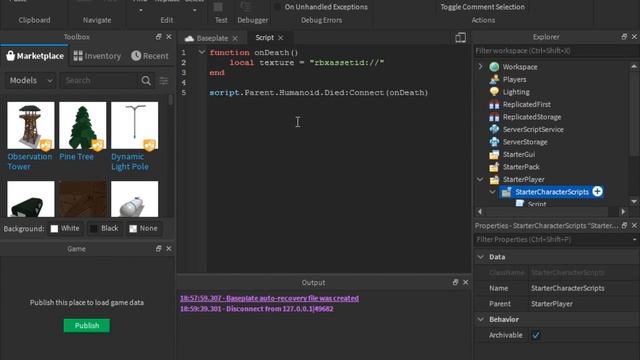
Task: Click the Explorer scrollbar up arrow
Action: [x=633, y=66]
